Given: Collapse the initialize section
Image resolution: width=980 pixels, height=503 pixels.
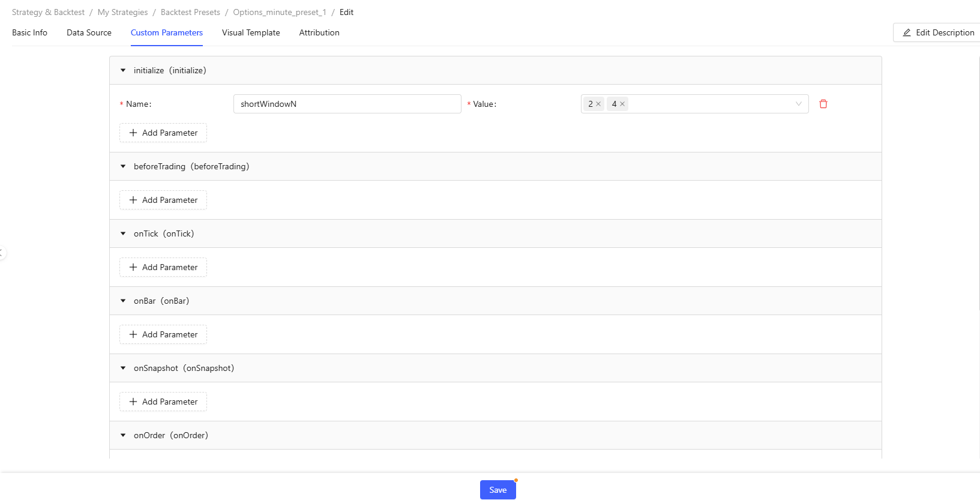Looking at the screenshot, I should point(123,71).
